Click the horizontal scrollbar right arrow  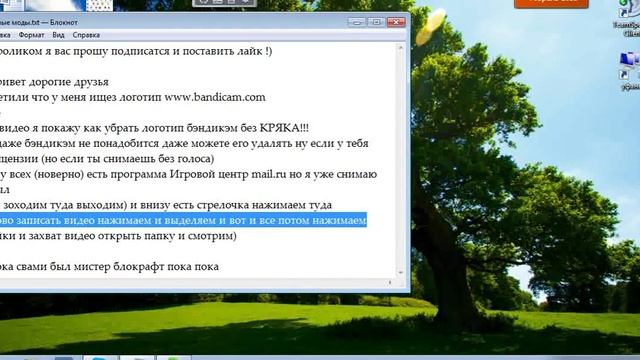[390, 282]
